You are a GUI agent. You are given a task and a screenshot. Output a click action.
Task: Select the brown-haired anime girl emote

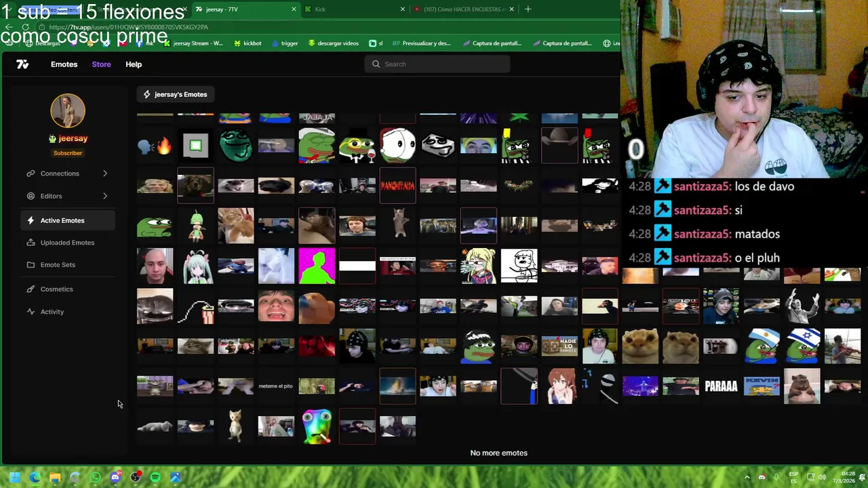[x=559, y=386]
